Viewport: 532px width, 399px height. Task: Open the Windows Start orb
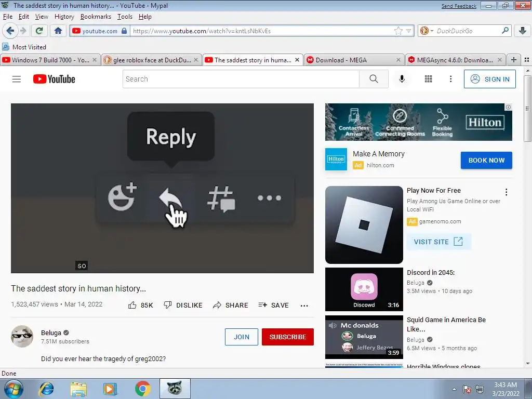point(12,389)
